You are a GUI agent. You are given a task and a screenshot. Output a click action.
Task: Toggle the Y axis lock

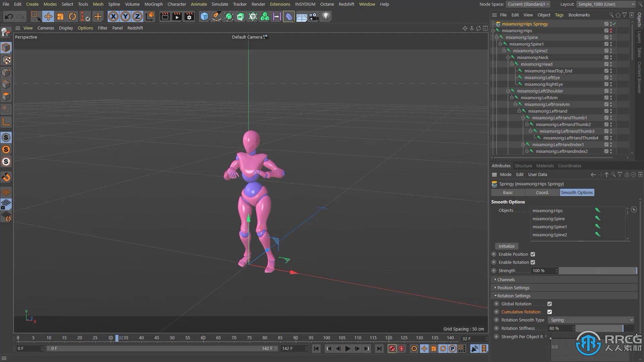tap(125, 16)
